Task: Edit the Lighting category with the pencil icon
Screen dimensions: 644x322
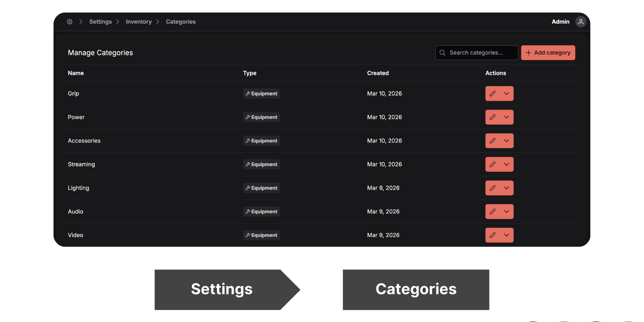Action: (x=493, y=188)
